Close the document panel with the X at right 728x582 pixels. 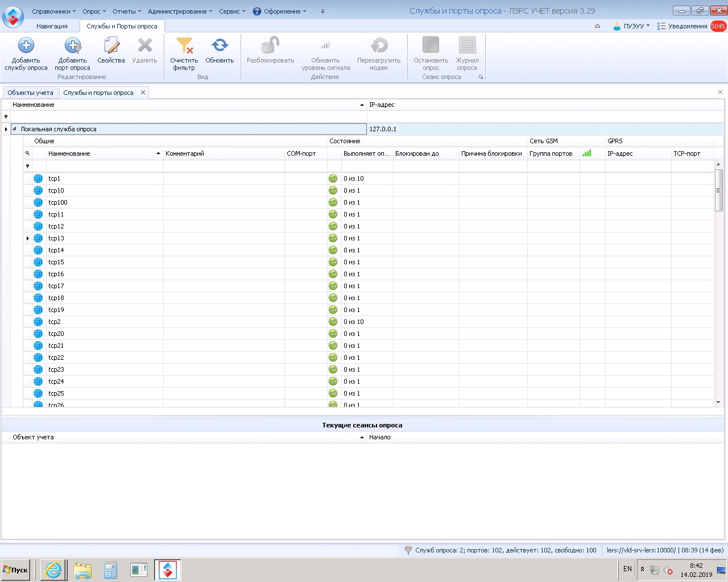tap(720, 92)
